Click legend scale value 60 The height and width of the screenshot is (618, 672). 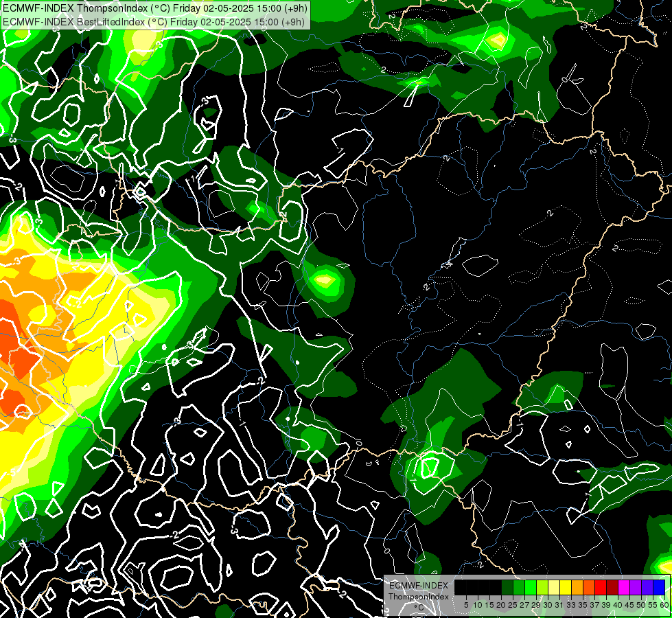pyautogui.click(x=664, y=605)
